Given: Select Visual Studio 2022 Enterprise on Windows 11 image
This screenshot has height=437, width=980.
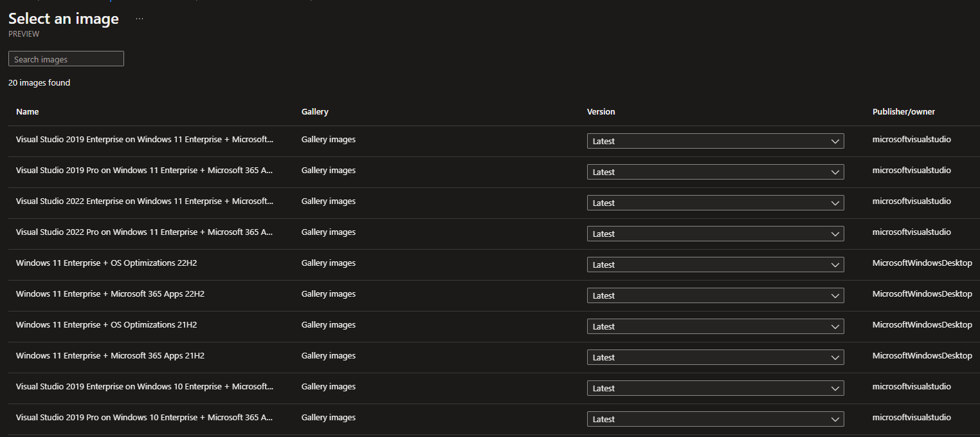Looking at the screenshot, I should click(x=145, y=201).
